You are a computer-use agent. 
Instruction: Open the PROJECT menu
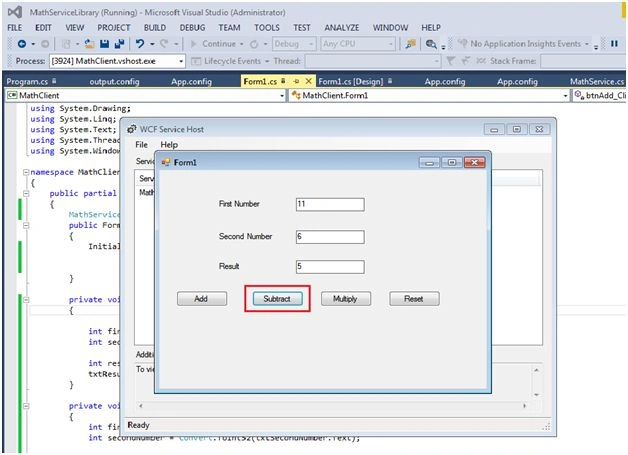114,28
